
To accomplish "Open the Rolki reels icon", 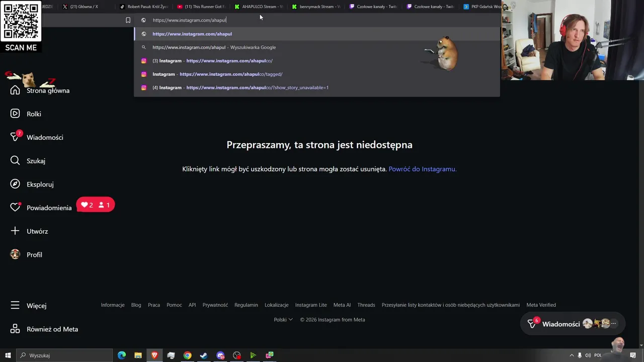I will [x=15, y=114].
